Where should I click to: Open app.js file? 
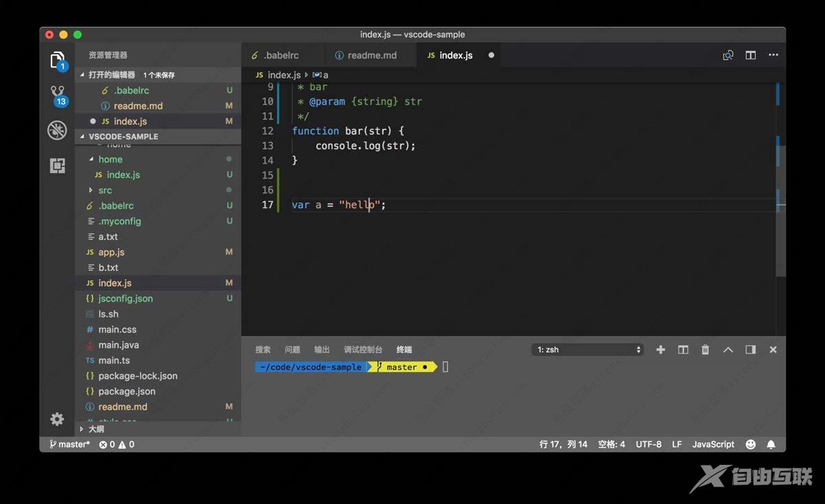[x=157, y=252]
